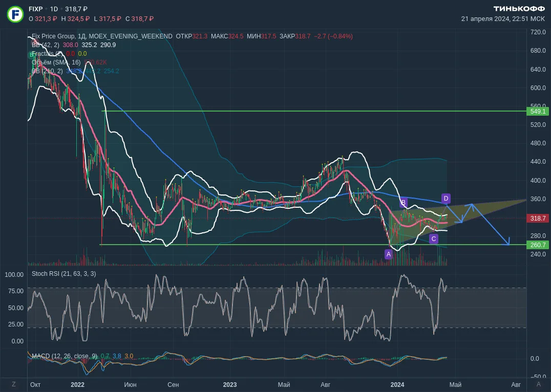Click the 440.0 price axis label
Screen dimensions: 551x392
[x=538, y=162]
